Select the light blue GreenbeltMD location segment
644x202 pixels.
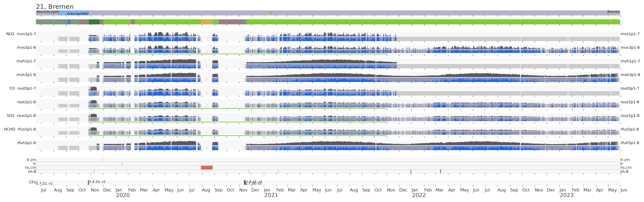74,13
